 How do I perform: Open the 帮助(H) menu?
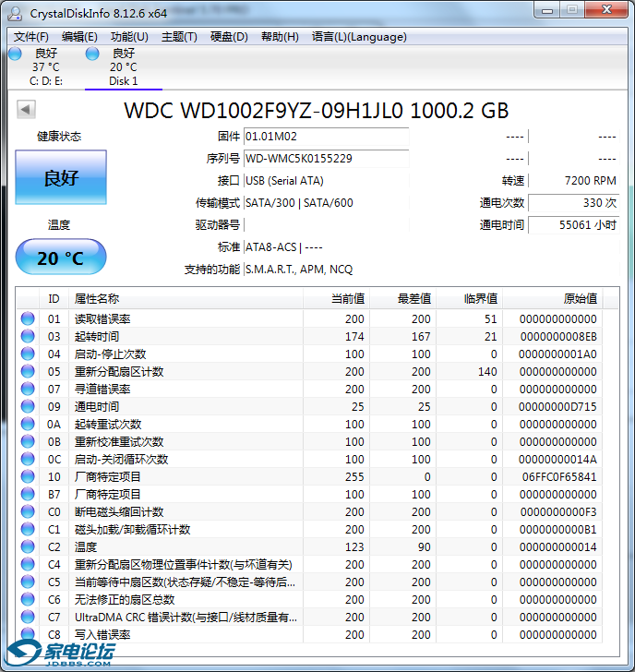tap(280, 37)
